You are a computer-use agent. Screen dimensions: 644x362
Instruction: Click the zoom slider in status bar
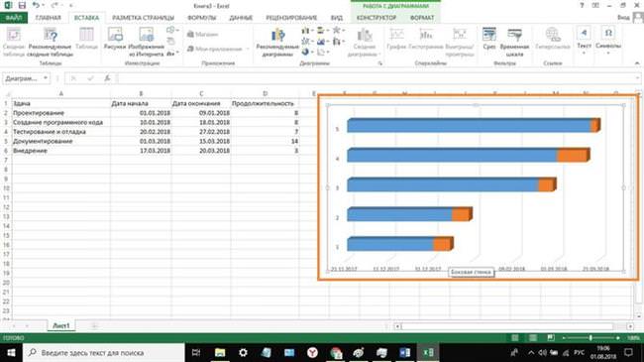[x=590, y=338]
